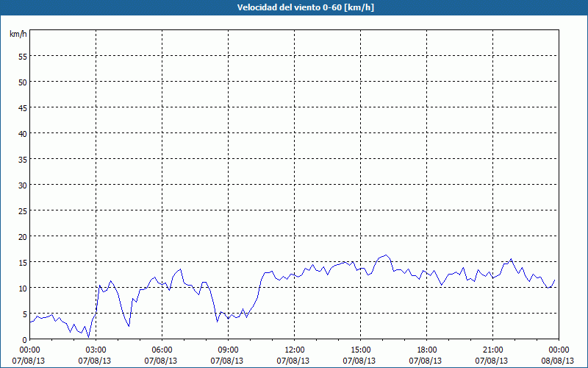Select the 5 value on the y-axis
The image size is (588, 368).
(25, 314)
